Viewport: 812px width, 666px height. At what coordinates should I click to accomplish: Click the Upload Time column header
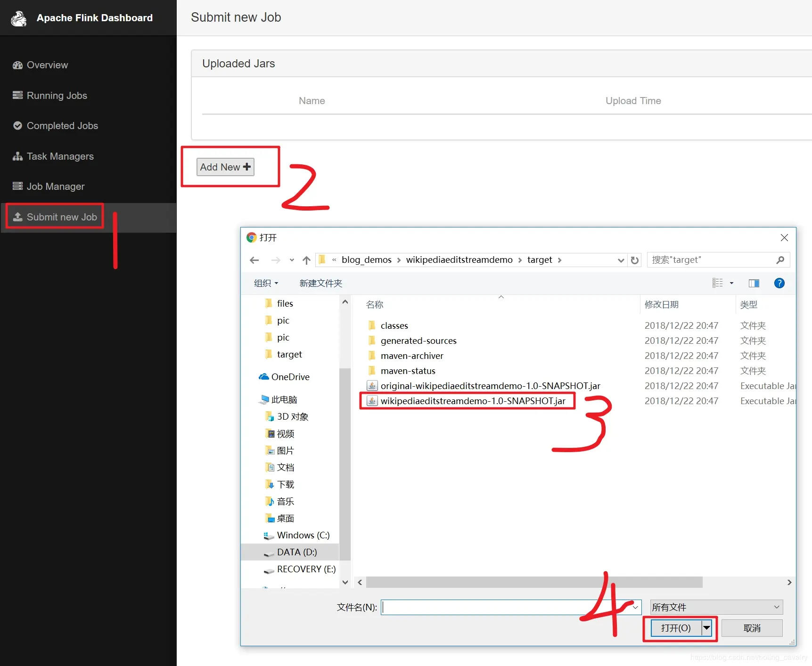633,101
